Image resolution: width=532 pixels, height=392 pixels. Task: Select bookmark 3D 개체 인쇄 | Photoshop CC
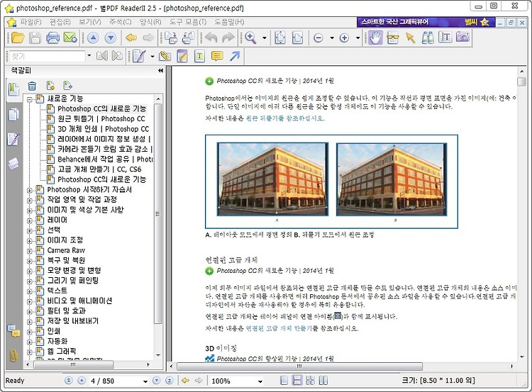(x=103, y=129)
